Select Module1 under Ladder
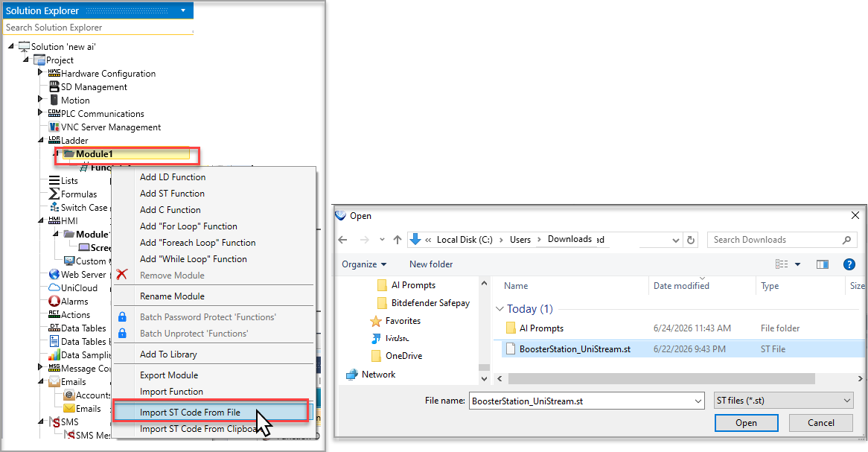 tap(94, 154)
